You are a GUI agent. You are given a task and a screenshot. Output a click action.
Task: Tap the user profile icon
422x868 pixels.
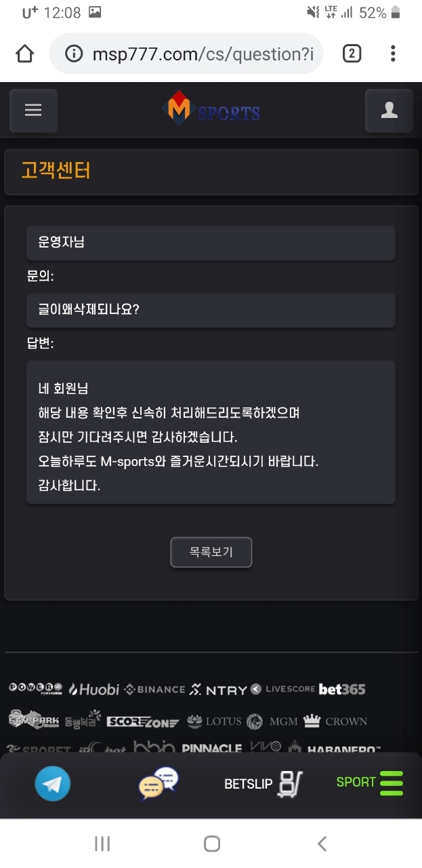[x=389, y=111]
